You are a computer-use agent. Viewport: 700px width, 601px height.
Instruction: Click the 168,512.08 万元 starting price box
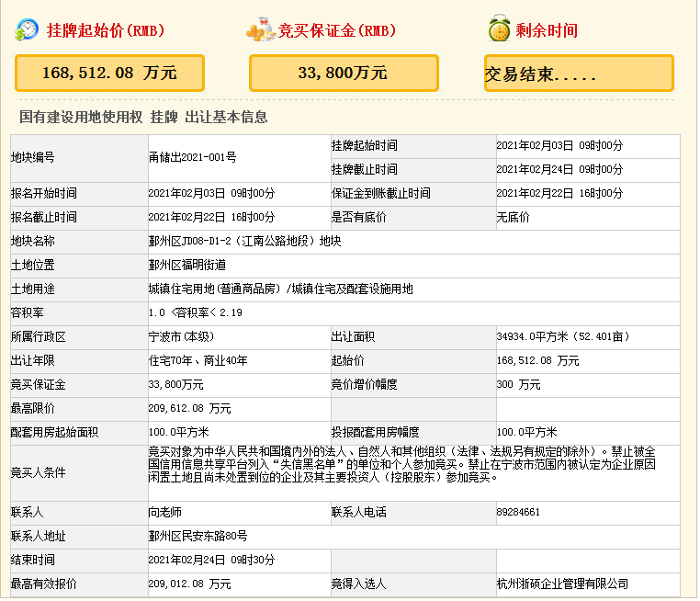click(x=110, y=73)
